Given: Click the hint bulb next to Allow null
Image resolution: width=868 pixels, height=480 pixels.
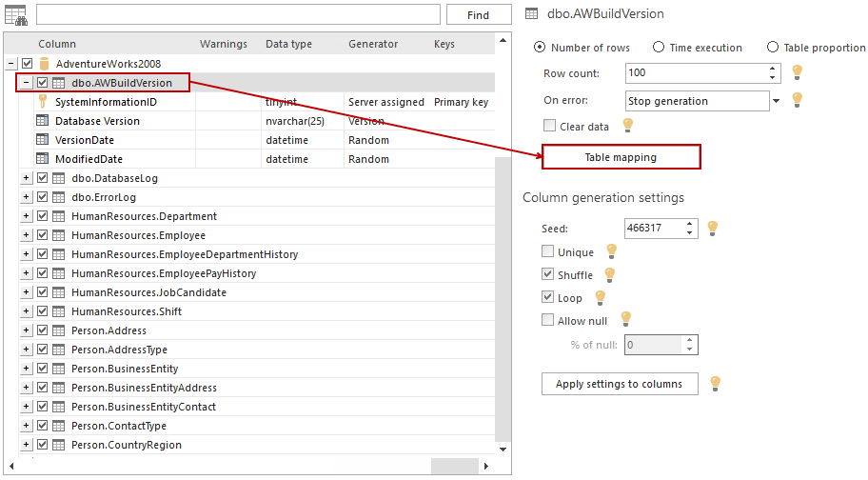Looking at the screenshot, I should [x=626, y=318].
